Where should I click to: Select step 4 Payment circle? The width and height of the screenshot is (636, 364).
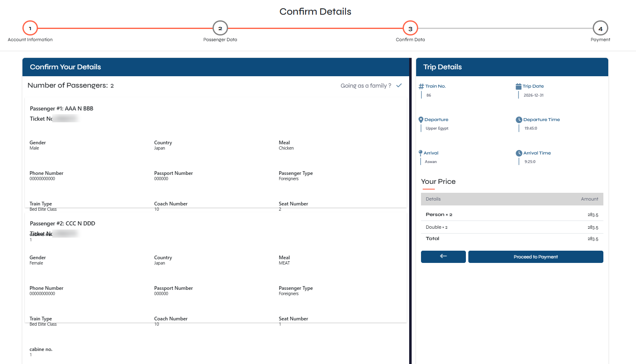pos(601,28)
